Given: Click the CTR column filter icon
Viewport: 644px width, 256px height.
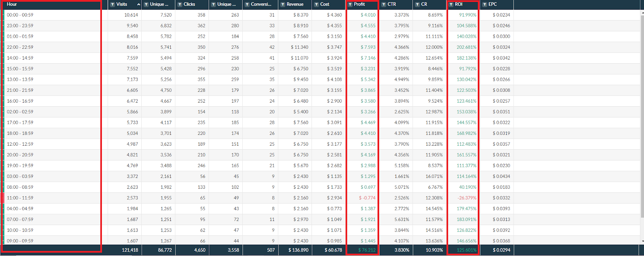Looking at the screenshot, I should [x=384, y=4].
